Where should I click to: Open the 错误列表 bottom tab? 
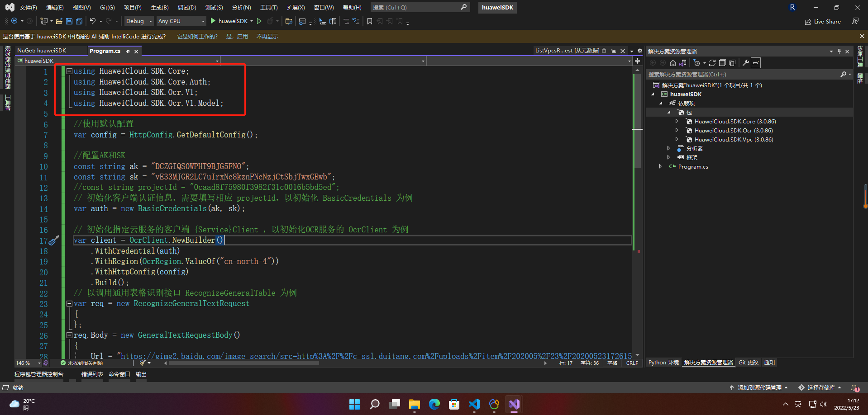(x=92, y=374)
